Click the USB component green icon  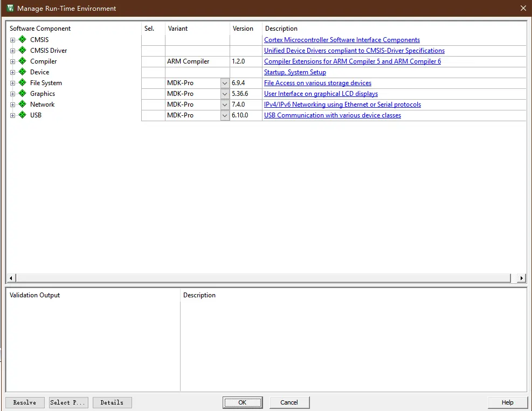(x=22, y=115)
